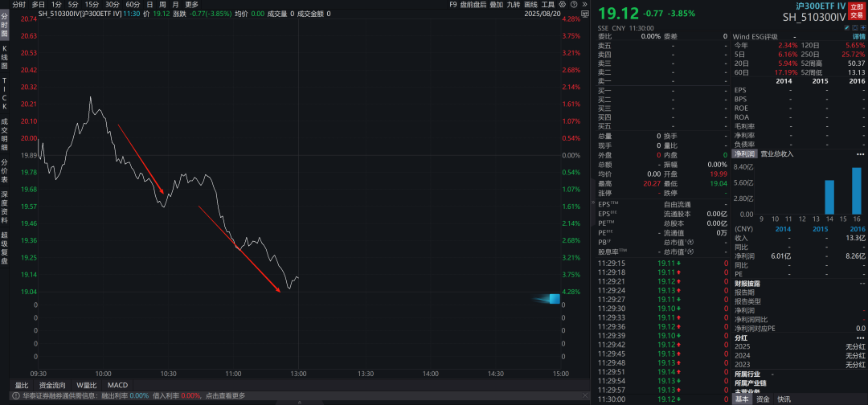Select 资金流向 indicator tab
This screenshot has height=405, width=868.
(x=52, y=385)
